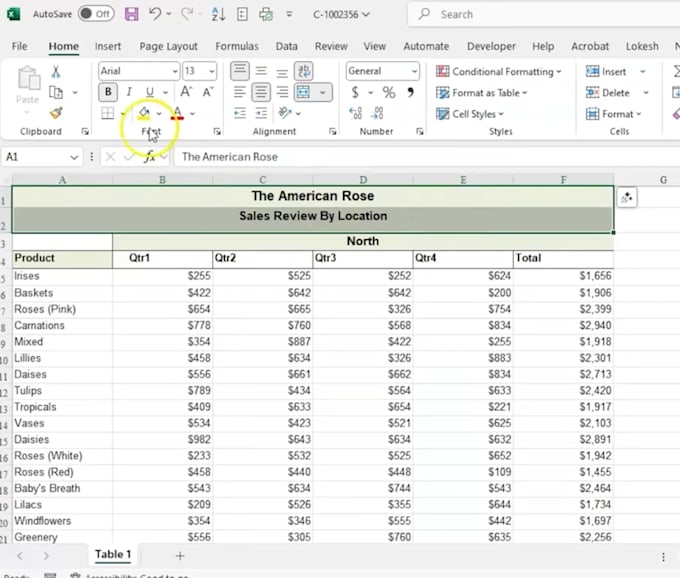Toggle Bold formatting off
Screen dimensions: 680x578
tap(108, 92)
